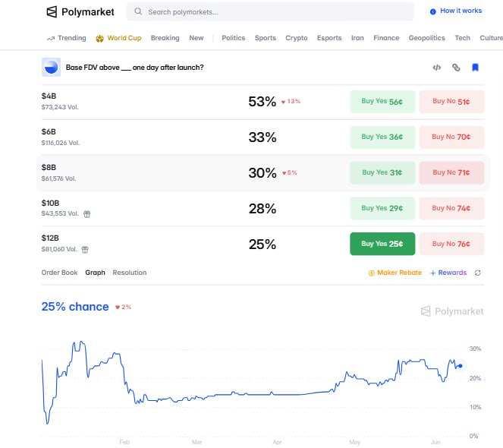Select the $4B outcome label
The width and height of the screenshot is (503, 448).
coord(49,96)
